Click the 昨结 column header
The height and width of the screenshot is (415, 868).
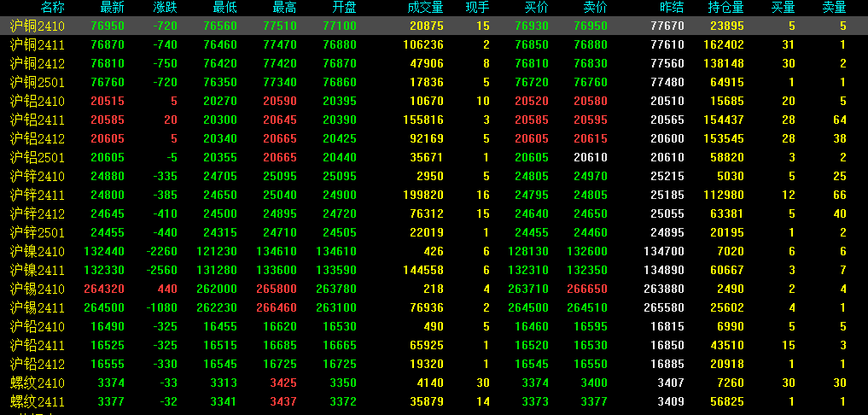672,7
